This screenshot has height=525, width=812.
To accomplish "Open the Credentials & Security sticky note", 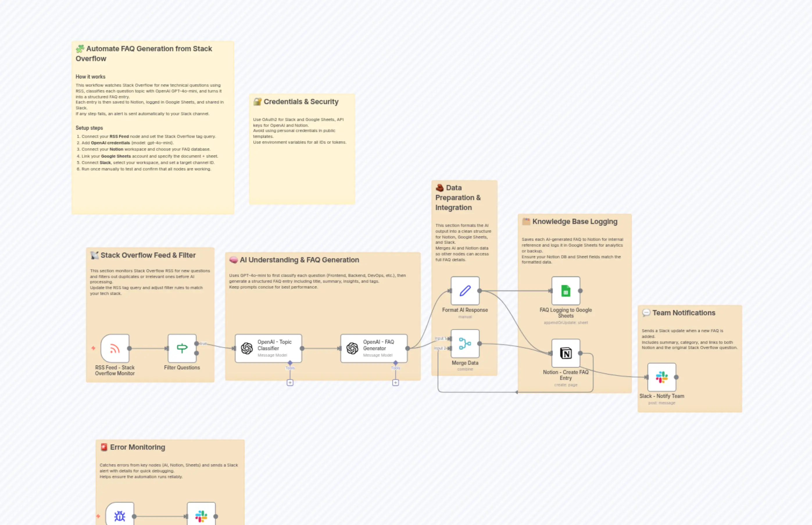I will coord(301,101).
